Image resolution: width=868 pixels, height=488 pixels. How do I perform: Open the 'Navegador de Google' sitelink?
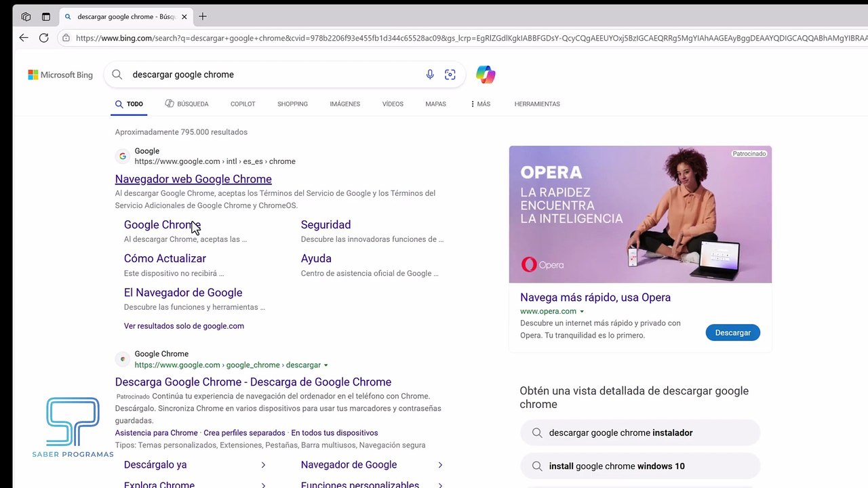tap(349, 464)
